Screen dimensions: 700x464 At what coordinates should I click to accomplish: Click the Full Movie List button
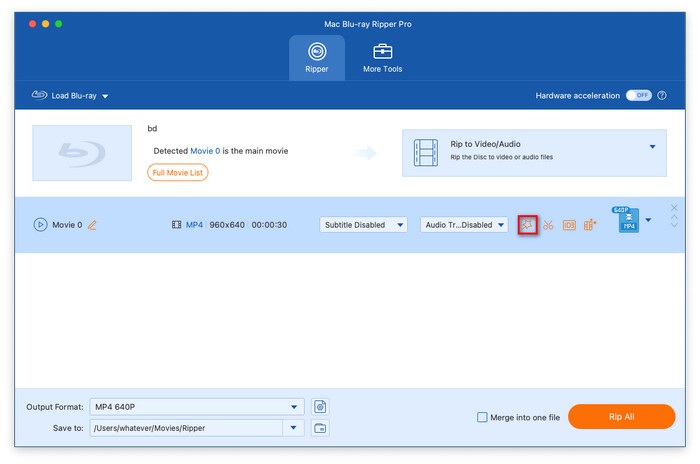[x=178, y=172]
